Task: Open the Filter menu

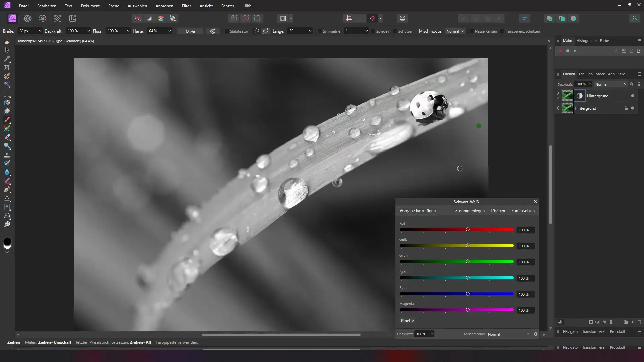Action: click(186, 6)
